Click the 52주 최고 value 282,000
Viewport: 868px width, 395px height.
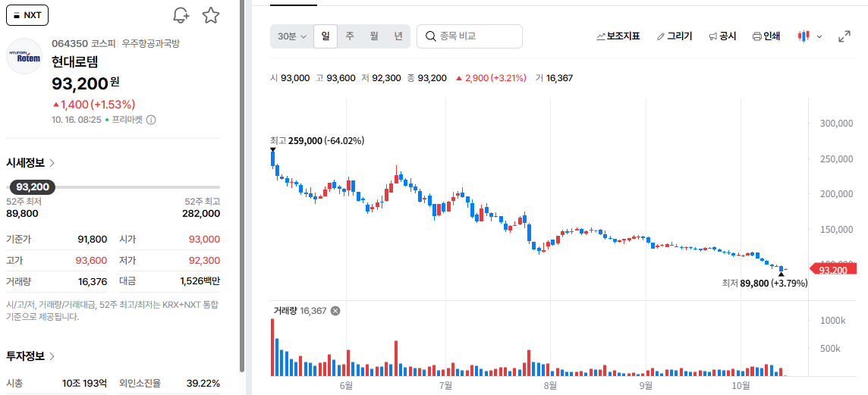tap(201, 214)
